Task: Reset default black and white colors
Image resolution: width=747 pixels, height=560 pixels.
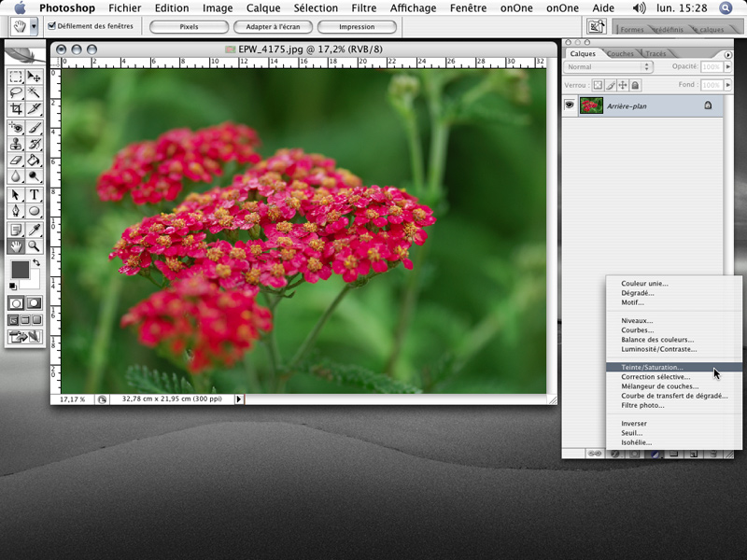Action: click(13, 287)
